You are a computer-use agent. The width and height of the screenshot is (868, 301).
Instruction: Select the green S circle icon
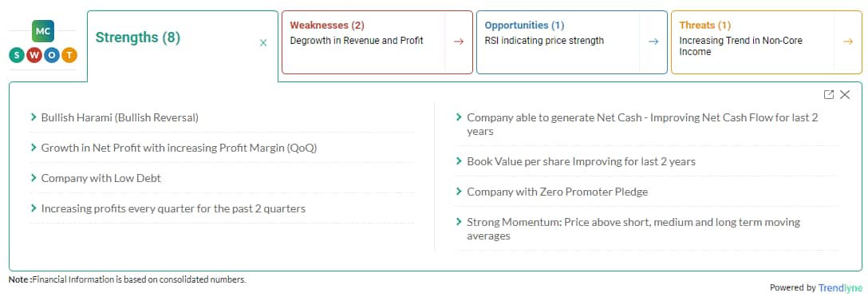click(18, 55)
